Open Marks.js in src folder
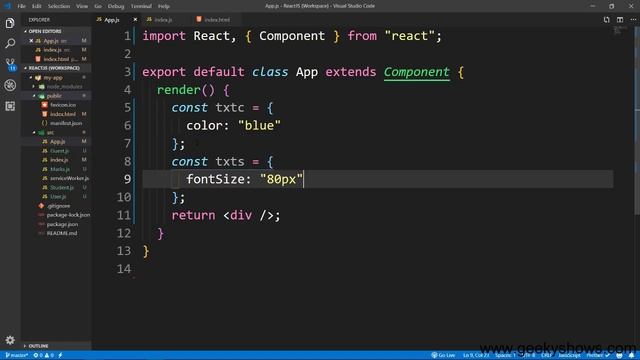 click(x=60, y=169)
